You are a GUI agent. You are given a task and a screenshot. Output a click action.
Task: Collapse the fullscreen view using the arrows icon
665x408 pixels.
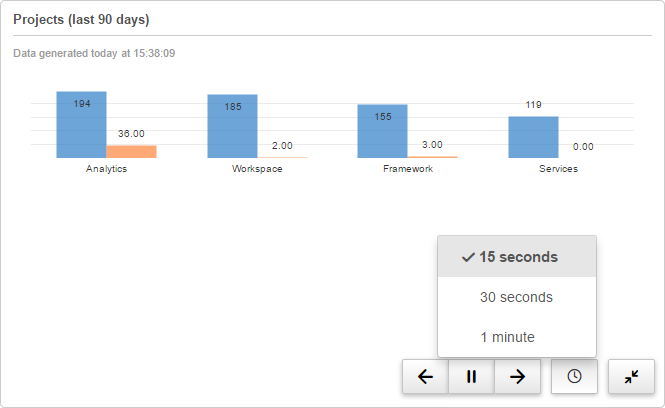point(631,377)
